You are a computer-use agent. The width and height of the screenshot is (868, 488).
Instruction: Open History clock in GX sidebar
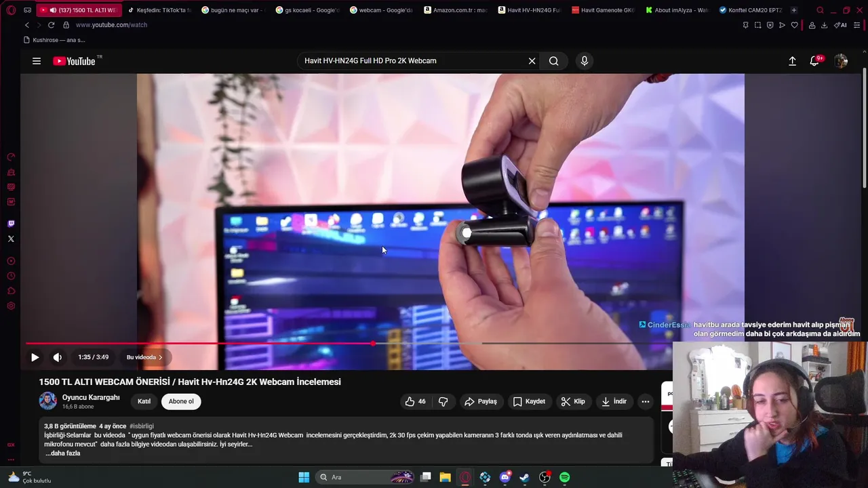pos(11,277)
